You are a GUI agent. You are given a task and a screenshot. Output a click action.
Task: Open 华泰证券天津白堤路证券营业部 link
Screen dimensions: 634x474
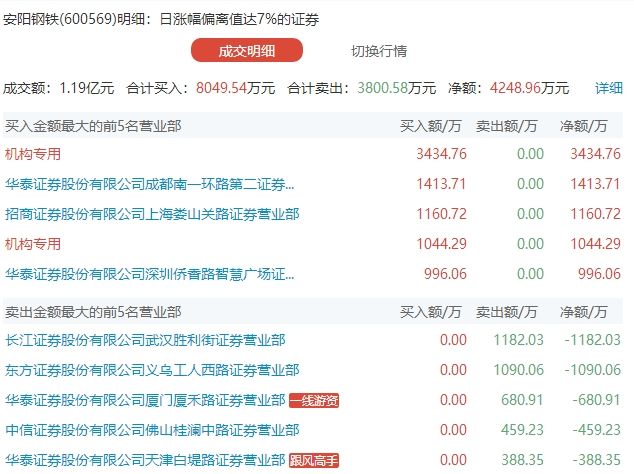(x=145, y=460)
